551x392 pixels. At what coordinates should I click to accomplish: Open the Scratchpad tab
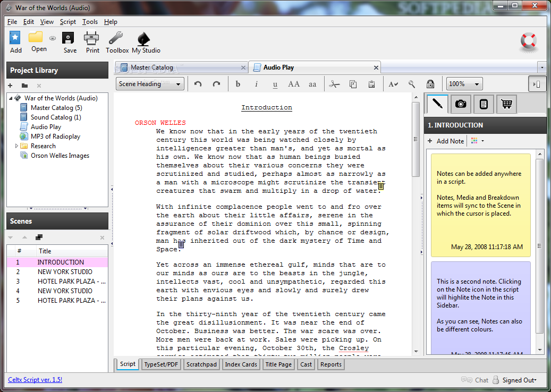202,364
